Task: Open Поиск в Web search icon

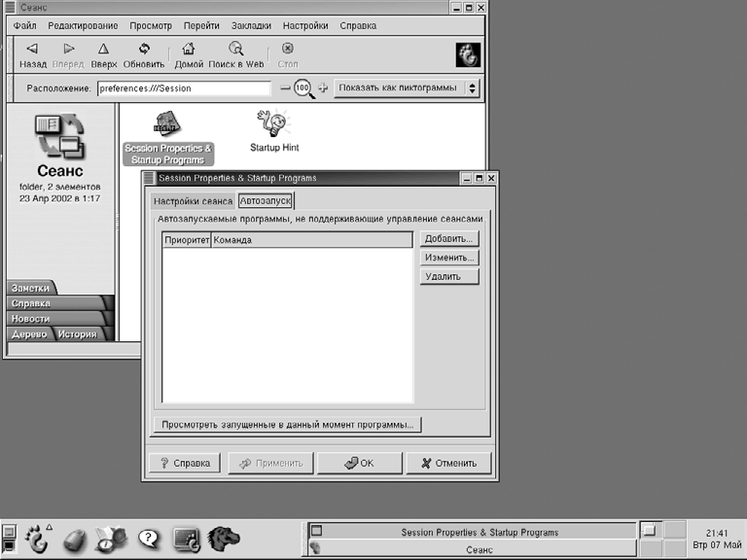Action: 235,49
